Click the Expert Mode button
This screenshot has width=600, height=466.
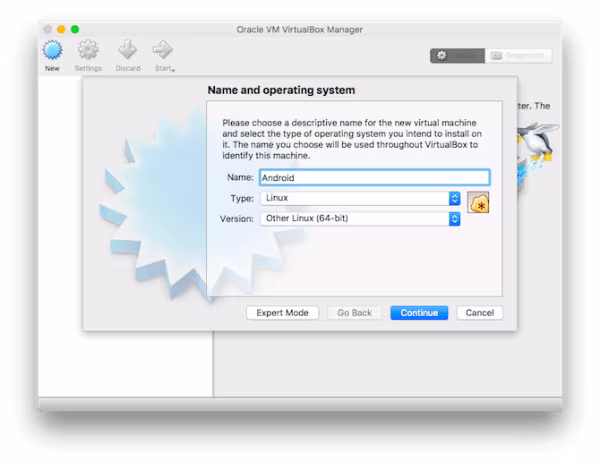tap(282, 313)
